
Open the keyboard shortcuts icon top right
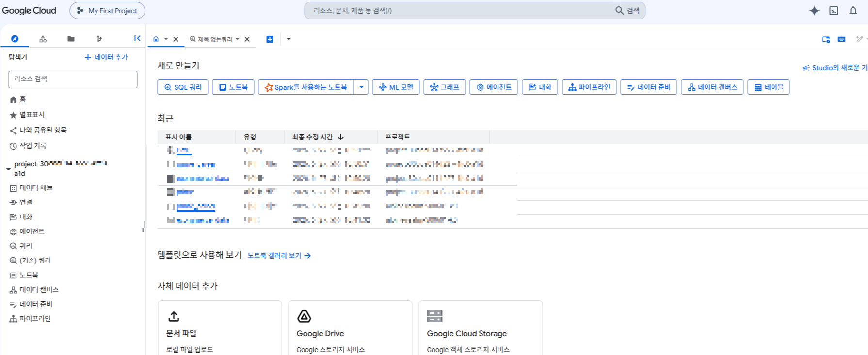coord(842,39)
